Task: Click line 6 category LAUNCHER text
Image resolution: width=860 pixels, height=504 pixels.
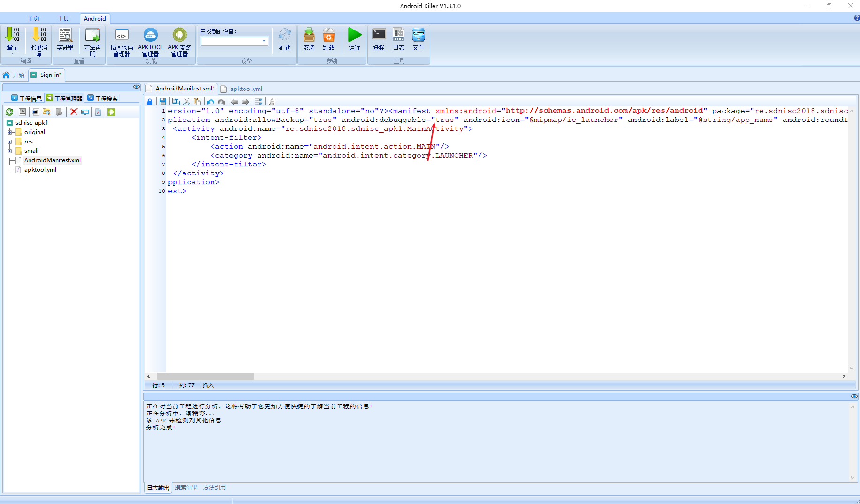Action: point(349,156)
